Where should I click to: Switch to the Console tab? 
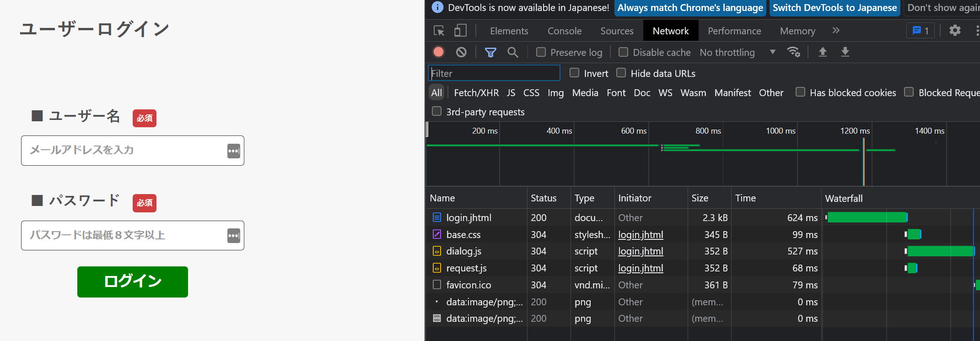(x=565, y=31)
